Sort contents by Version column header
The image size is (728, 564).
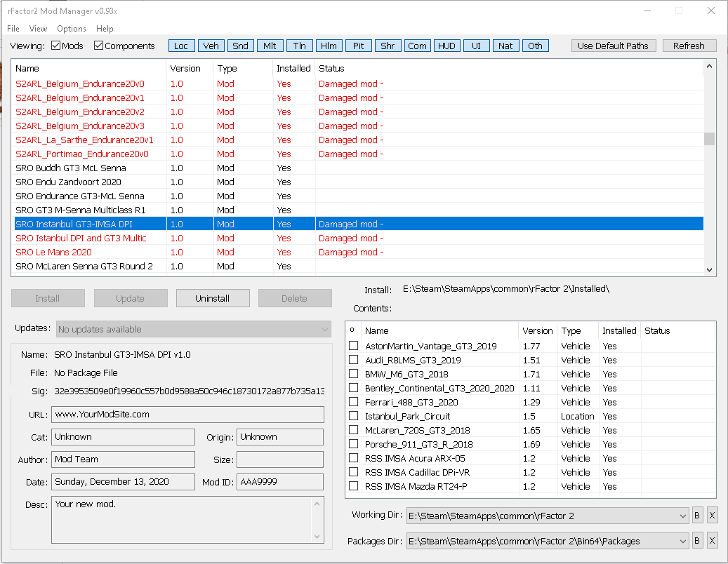pyautogui.click(x=537, y=330)
